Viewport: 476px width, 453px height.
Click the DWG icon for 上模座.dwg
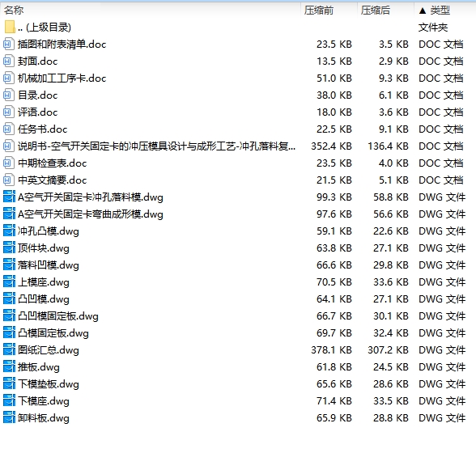point(9,282)
